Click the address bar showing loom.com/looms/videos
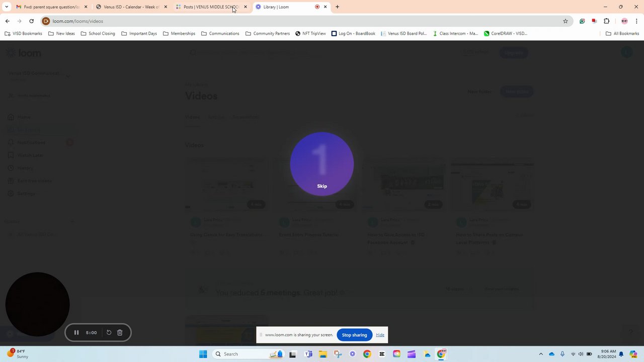The width and height of the screenshot is (644, 362). point(307,21)
